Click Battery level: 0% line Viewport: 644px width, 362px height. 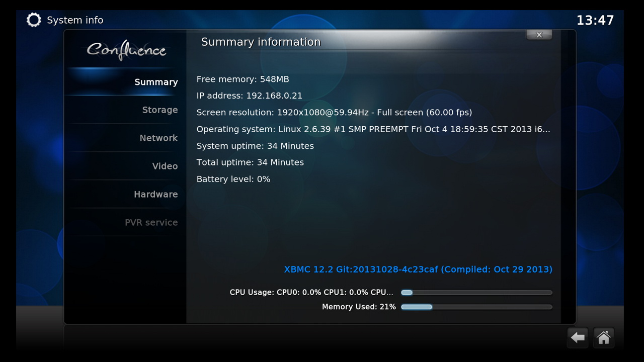pos(233,179)
